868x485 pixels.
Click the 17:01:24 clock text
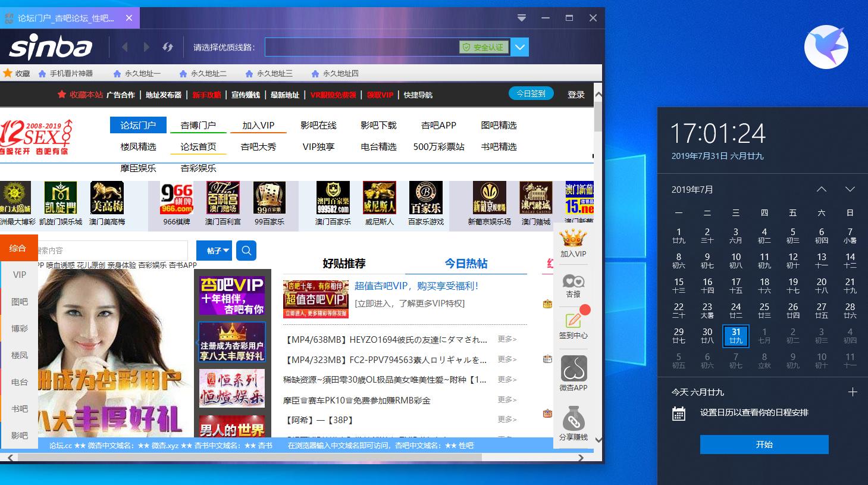coord(718,133)
